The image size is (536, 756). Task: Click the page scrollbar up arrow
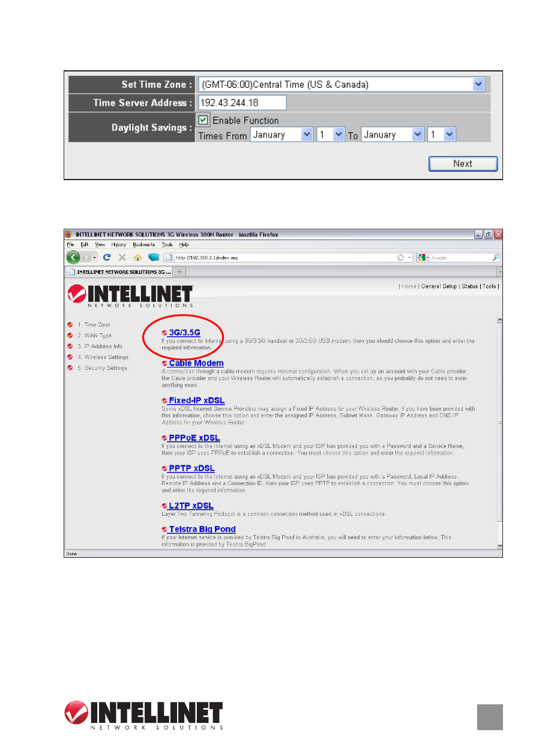coord(499,319)
